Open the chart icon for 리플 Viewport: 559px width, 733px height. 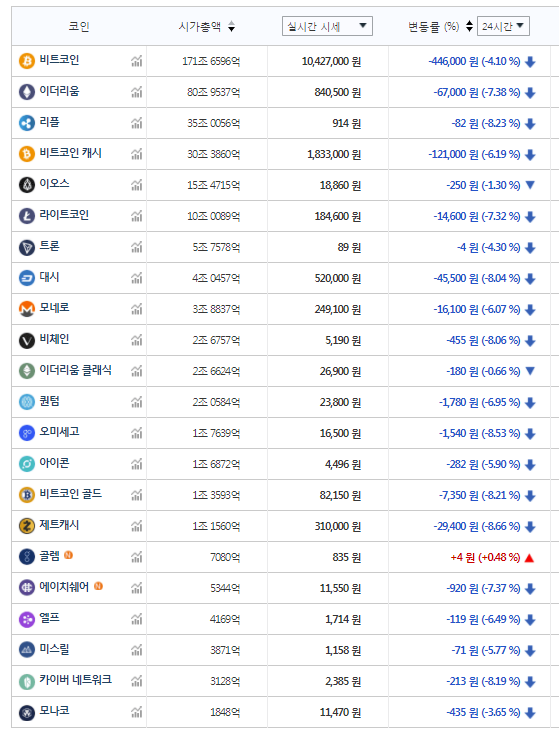136,123
